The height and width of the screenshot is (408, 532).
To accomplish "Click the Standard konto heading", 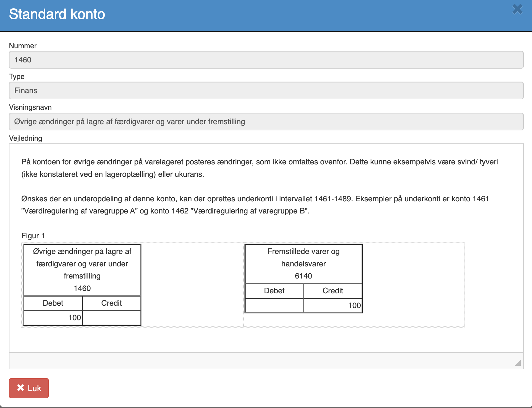I will click(57, 14).
